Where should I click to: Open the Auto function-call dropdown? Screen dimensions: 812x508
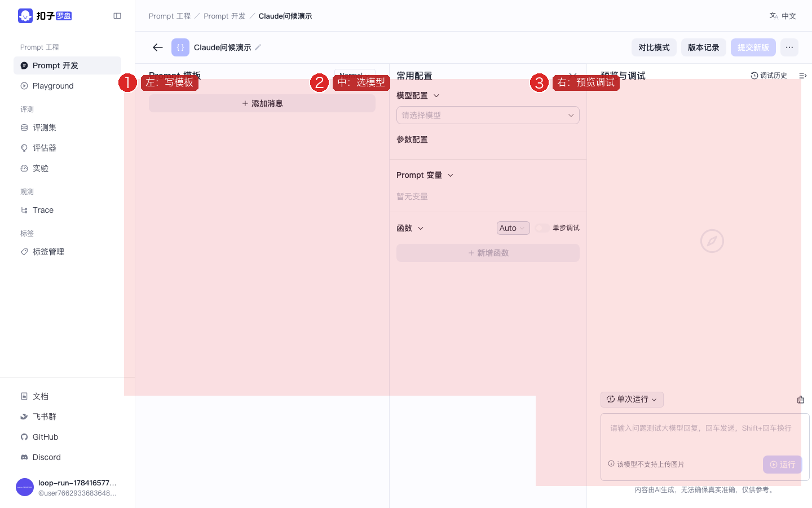click(513, 228)
